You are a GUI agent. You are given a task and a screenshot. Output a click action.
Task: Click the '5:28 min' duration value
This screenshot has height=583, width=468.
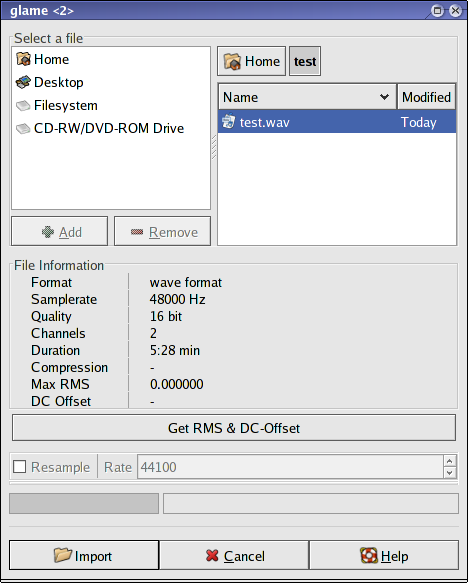click(175, 350)
